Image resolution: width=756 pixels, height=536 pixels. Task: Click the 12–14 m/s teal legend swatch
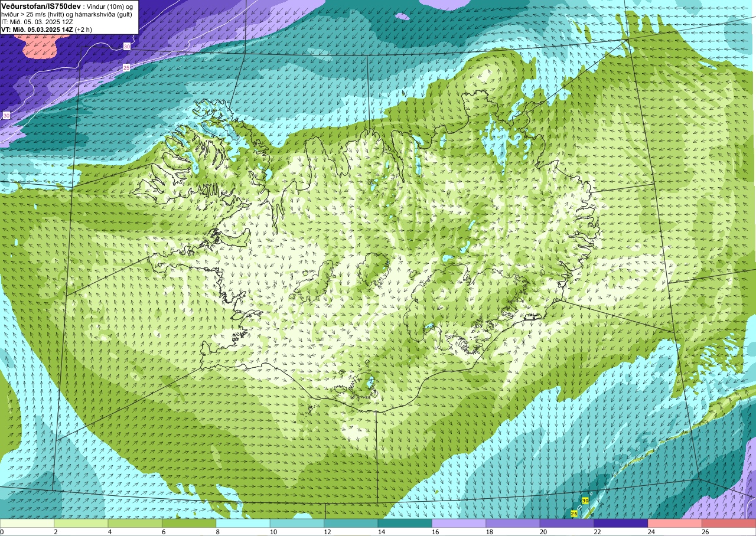coord(351,523)
